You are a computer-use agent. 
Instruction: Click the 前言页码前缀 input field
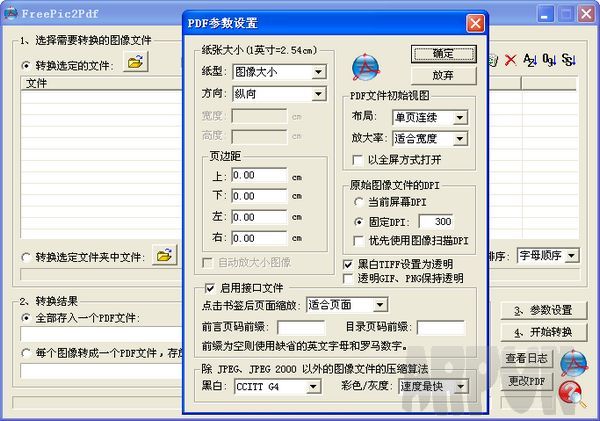click(302, 328)
